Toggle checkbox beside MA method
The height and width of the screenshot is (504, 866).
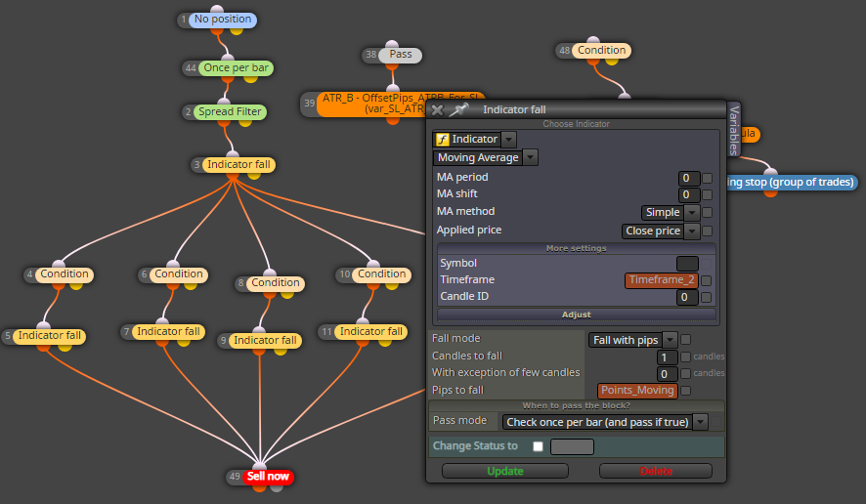pyautogui.click(x=707, y=213)
